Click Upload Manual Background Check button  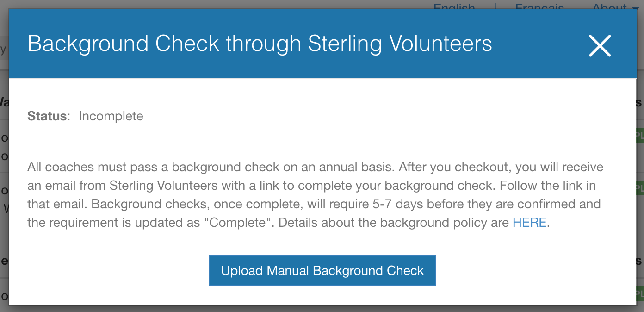(x=322, y=270)
